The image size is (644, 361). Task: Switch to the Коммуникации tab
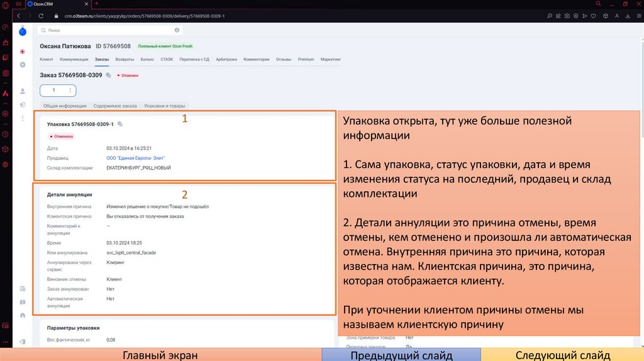pyautogui.click(x=74, y=59)
